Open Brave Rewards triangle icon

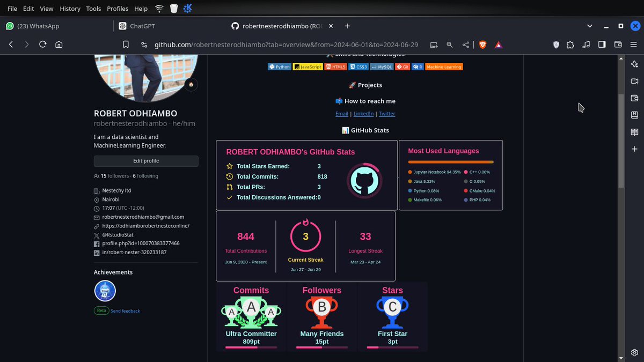(x=499, y=45)
